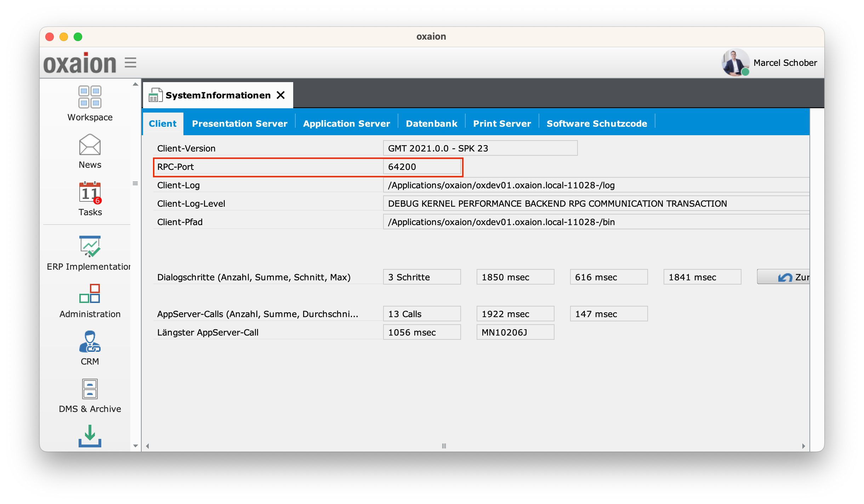Viewport: 864px width, 504px height.
Task: Open the CRM sidebar icon
Action: tap(90, 342)
